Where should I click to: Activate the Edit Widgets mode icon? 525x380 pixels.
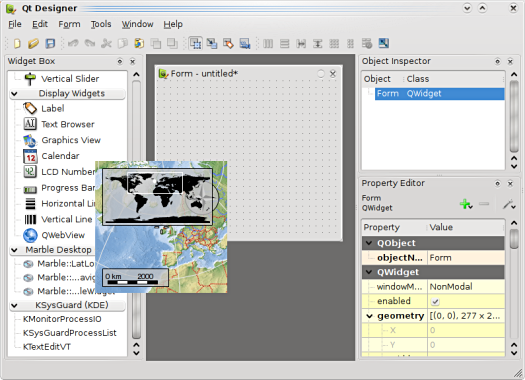click(x=196, y=44)
